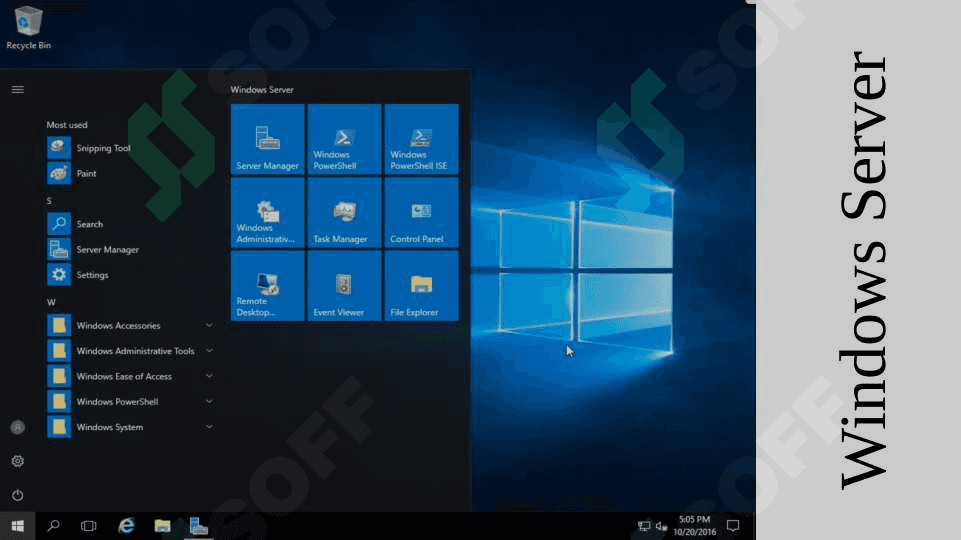This screenshot has width=961, height=540.
Task: Expand the Windows System folder chevron
Action: click(209, 427)
